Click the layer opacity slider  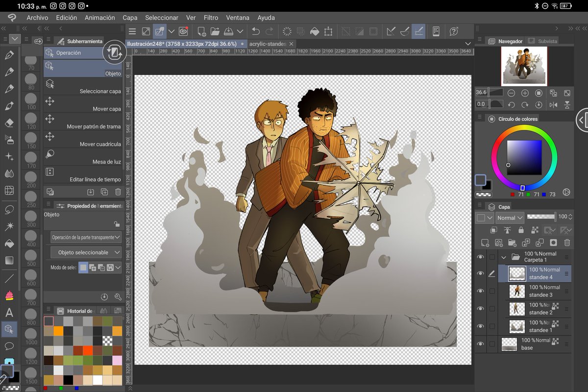(x=541, y=217)
